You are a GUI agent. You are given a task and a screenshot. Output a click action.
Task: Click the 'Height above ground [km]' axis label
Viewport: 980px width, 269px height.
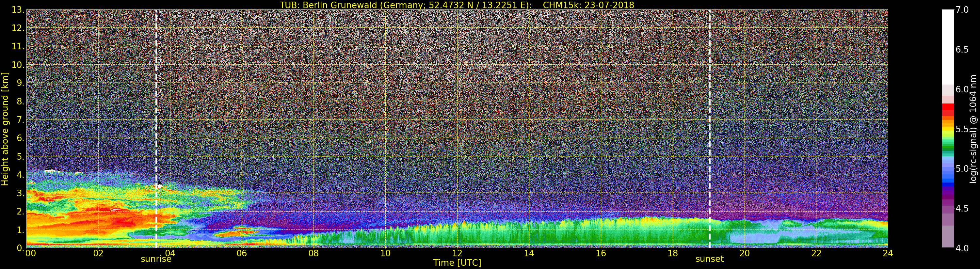5,129
